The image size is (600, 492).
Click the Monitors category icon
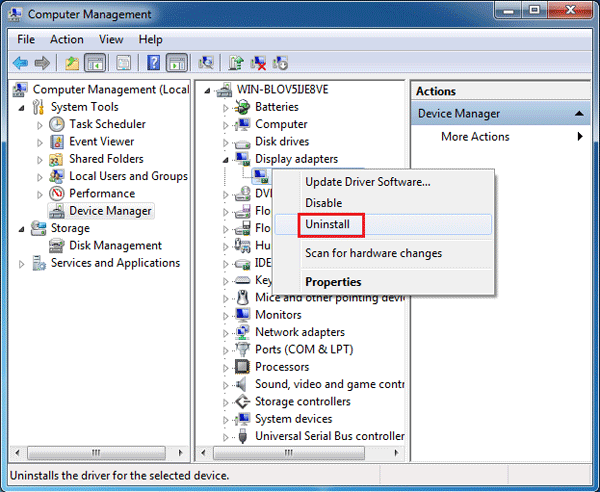tap(242, 314)
